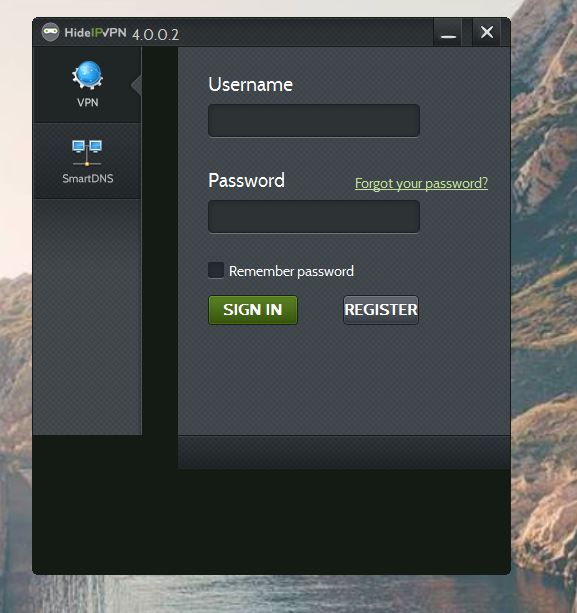This screenshot has height=613, width=577.
Task: Click the empty status bar below the form
Action: point(344,452)
